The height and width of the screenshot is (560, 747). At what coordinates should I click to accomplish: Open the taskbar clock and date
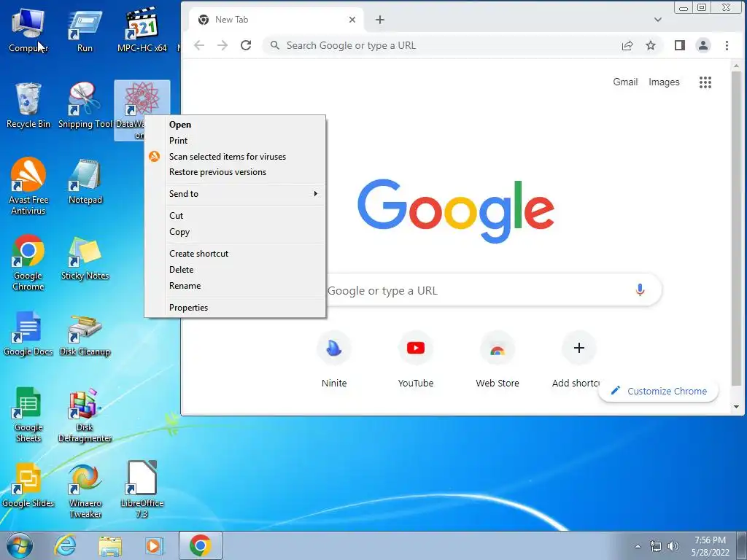click(x=710, y=546)
